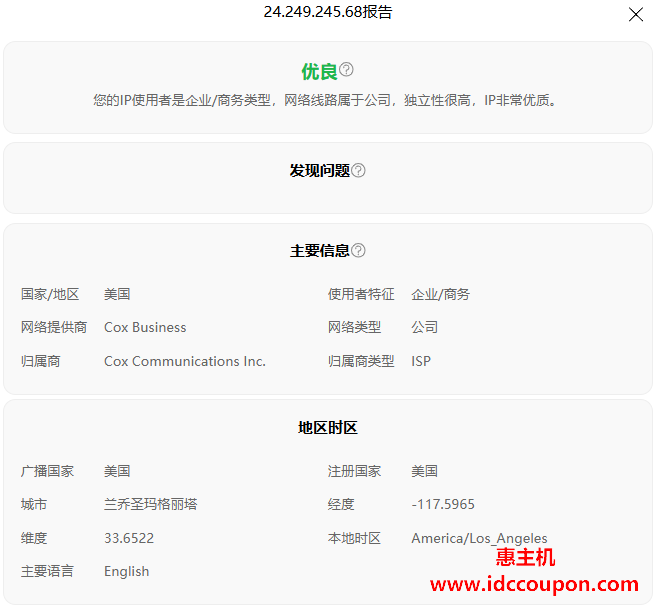Click the 美国 value beside 注册国家
The image size is (656, 607).
coord(424,471)
